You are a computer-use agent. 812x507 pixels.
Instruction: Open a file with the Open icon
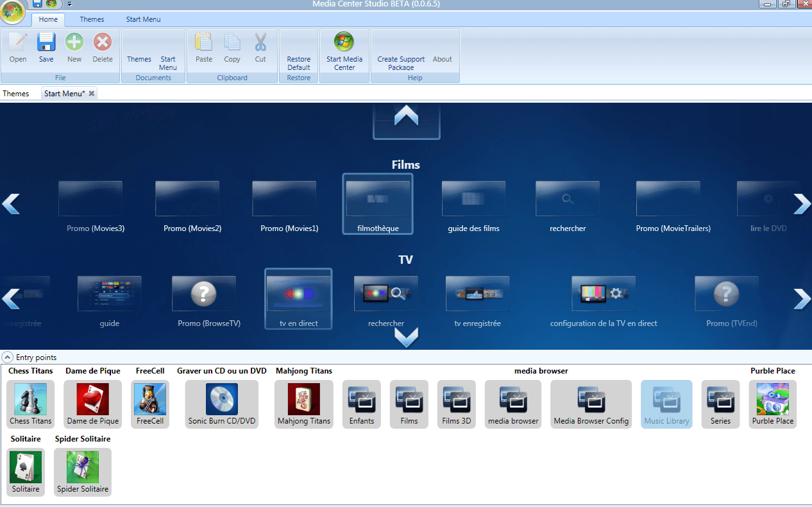18,48
